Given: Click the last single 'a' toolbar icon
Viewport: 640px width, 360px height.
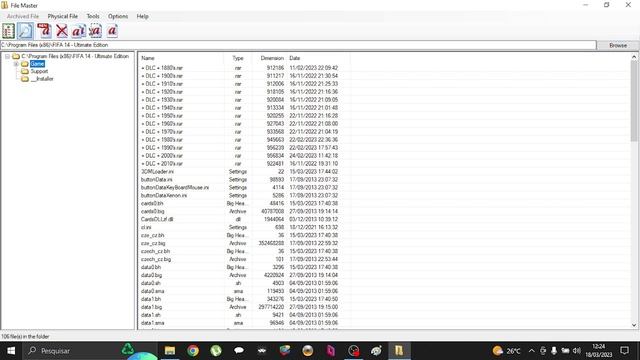Looking at the screenshot, I should click(112, 31).
